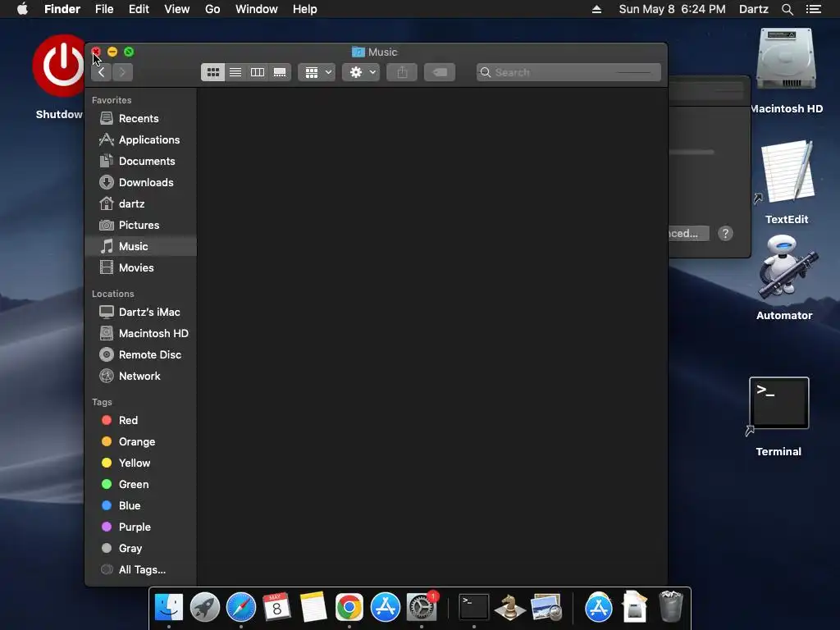Open Calendar from the Dock

[x=277, y=608]
